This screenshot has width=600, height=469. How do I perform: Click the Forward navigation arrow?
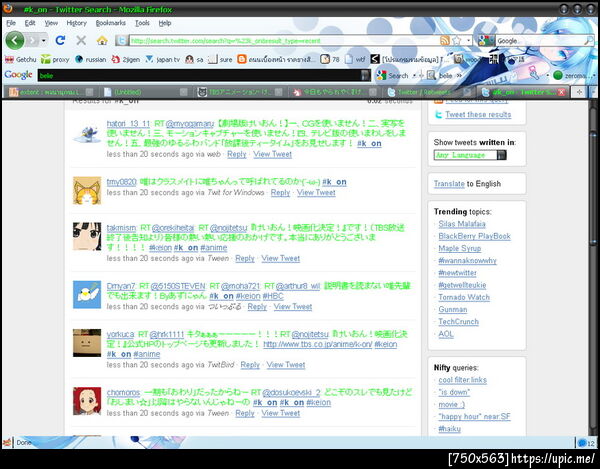pyautogui.click(x=33, y=40)
